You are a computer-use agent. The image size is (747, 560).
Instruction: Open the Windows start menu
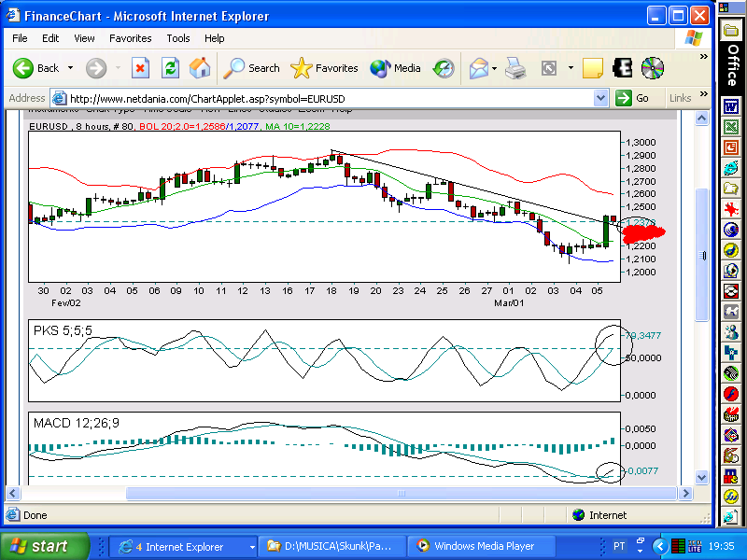point(44,546)
